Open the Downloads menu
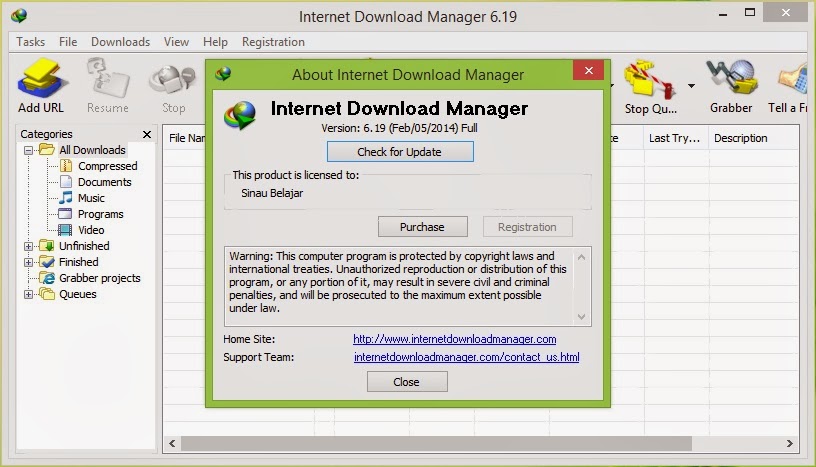Image resolution: width=816 pixels, height=467 pixels. [x=120, y=42]
